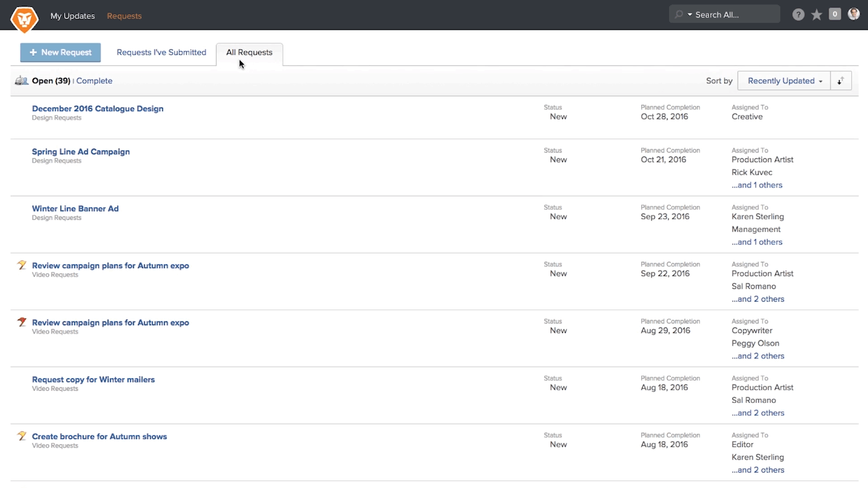Open the Recently Updated sort dropdown

point(784,81)
